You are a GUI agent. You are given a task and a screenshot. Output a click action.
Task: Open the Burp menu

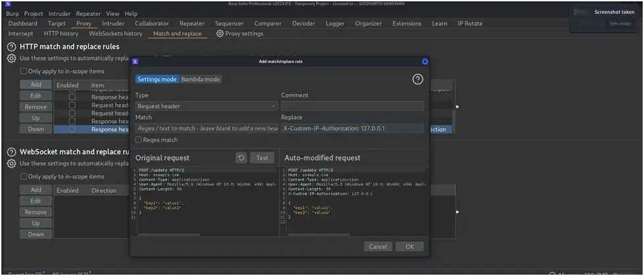(x=12, y=14)
